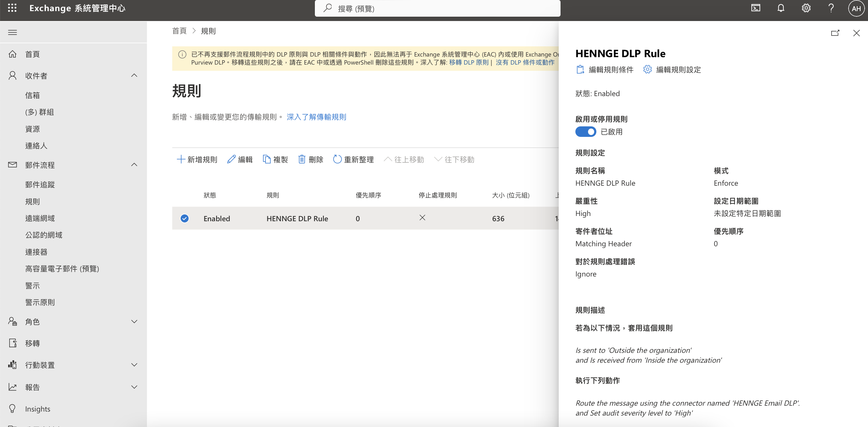Viewport: 868px width, 427px height.
Task: Click 往上移動 move up button
Action: click(404, 159)
